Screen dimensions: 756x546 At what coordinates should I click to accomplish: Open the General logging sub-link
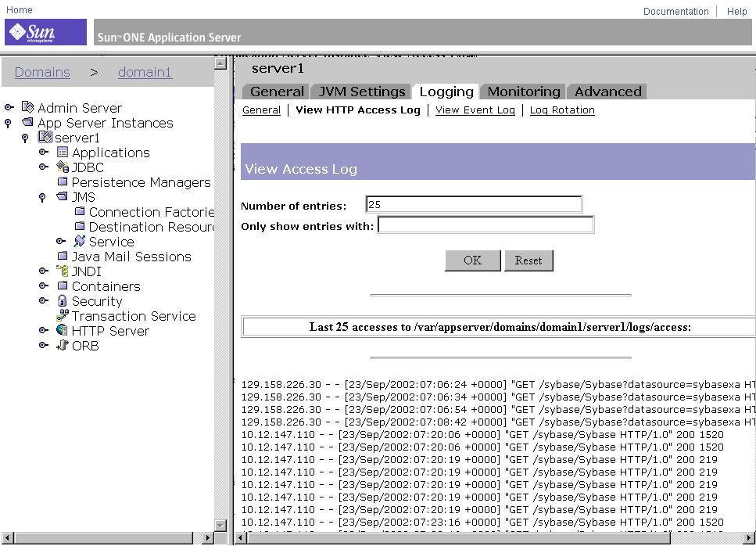click(x=261, y=110)
